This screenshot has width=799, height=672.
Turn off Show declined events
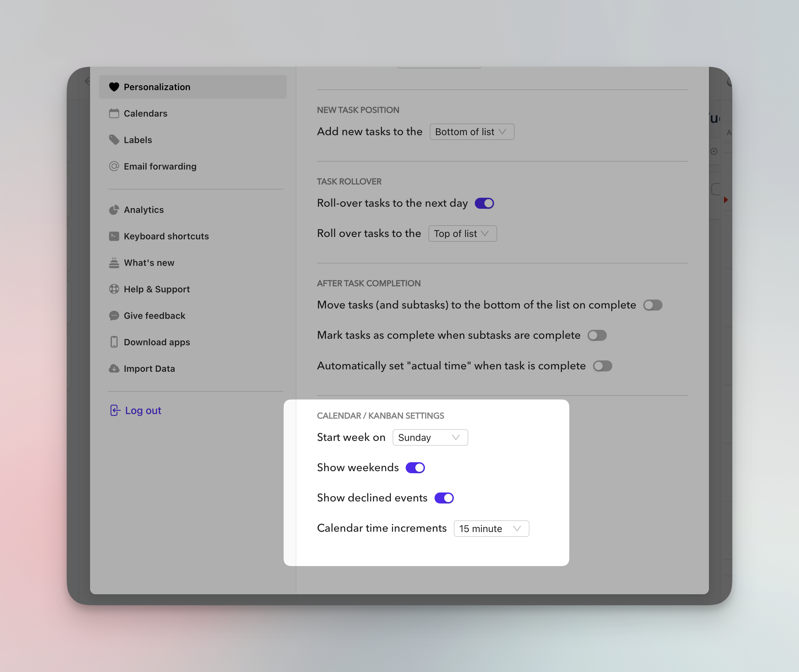click(x=444, y=498)
